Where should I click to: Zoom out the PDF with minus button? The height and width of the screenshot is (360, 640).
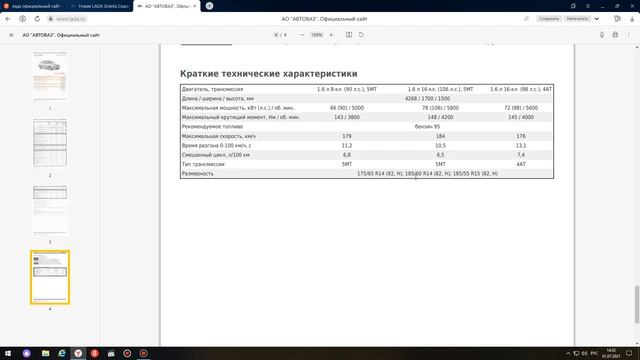point(302,35)
